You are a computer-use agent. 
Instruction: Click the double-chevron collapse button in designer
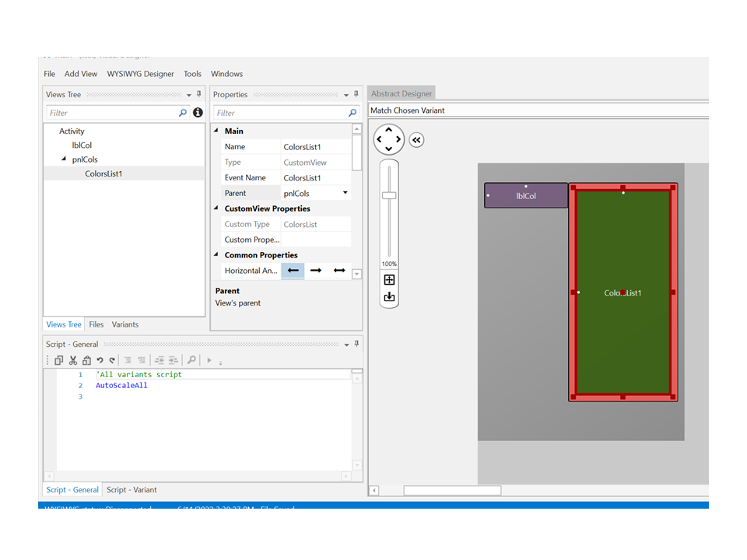click(x=416, y=140)
